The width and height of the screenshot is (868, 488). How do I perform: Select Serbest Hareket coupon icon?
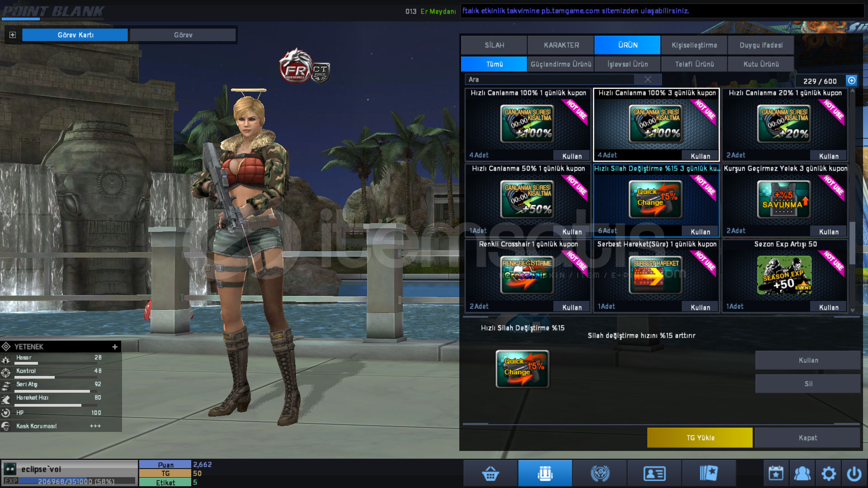point(656,275)
